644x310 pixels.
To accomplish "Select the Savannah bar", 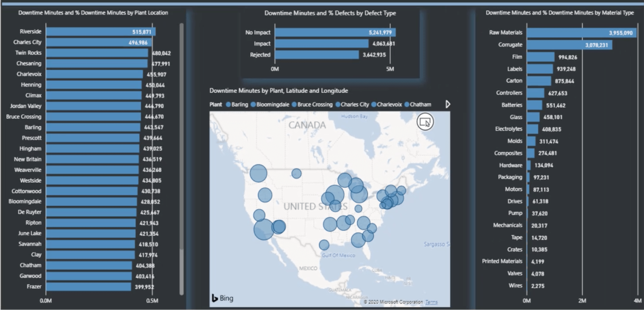I will point(90,244).
